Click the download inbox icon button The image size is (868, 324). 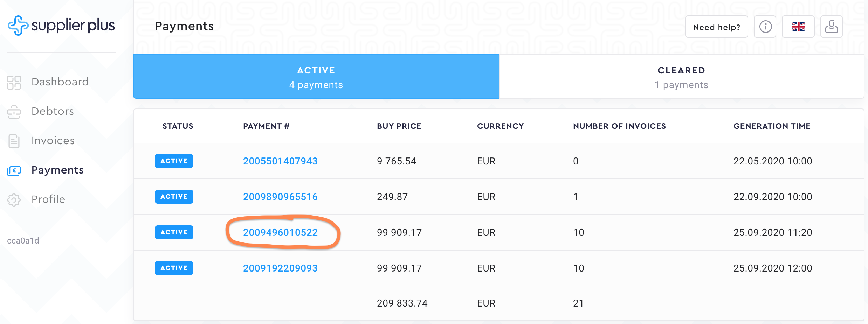tap(831, 27)
